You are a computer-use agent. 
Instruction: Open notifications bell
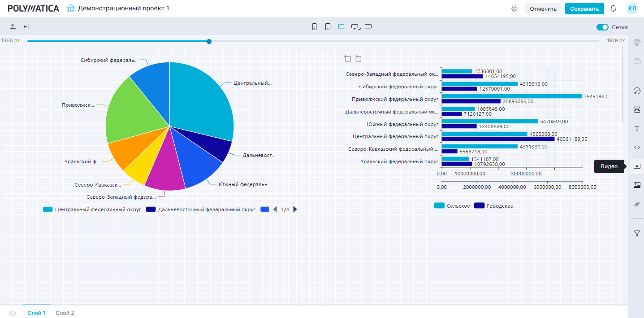(613, 9)
